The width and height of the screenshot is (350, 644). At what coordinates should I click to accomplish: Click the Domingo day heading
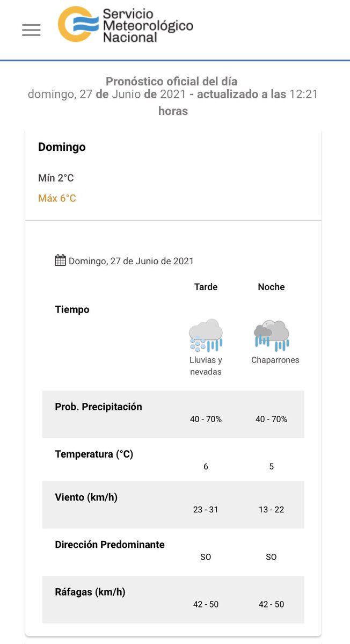(x=62, y=147)
